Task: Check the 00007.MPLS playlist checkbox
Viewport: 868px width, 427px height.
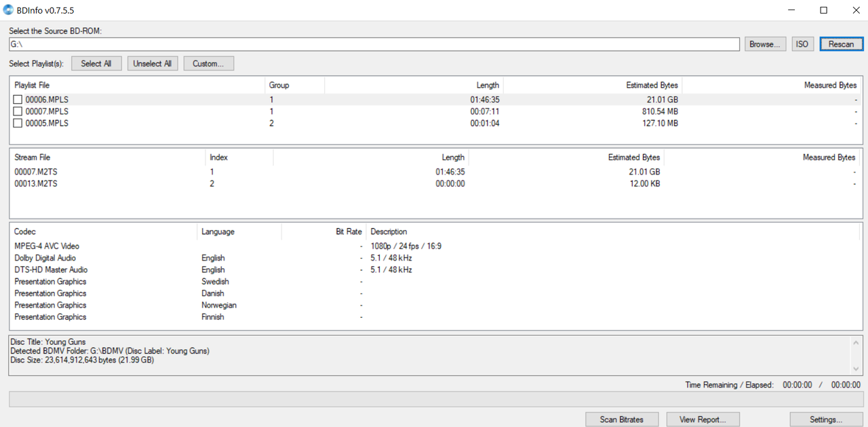Action: coord(18,111)
